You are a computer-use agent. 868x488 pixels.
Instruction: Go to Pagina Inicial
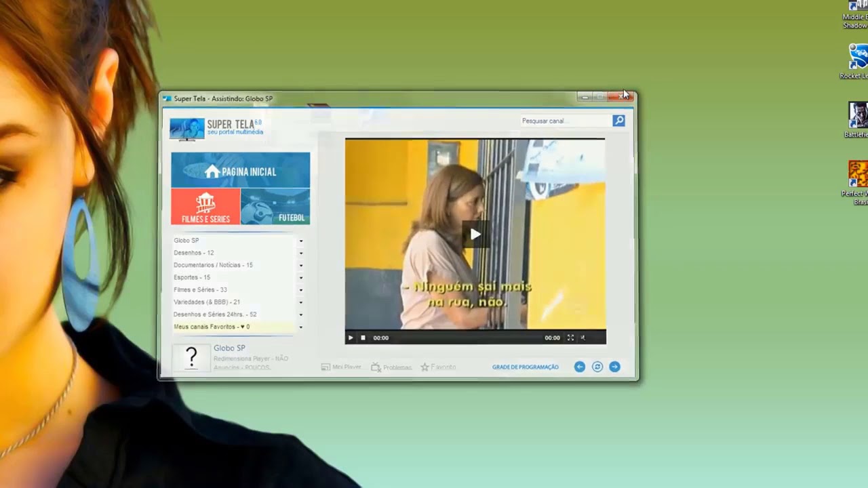click(x=241, y=170)
